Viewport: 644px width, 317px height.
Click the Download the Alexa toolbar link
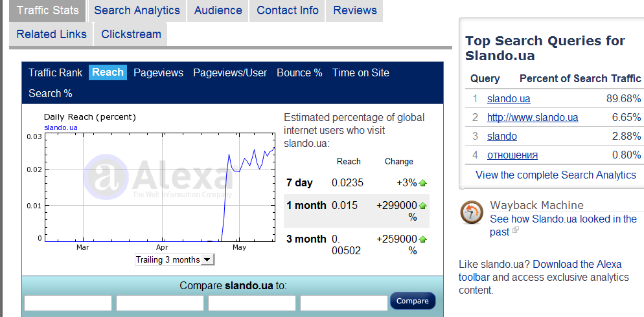coord(577,265)
